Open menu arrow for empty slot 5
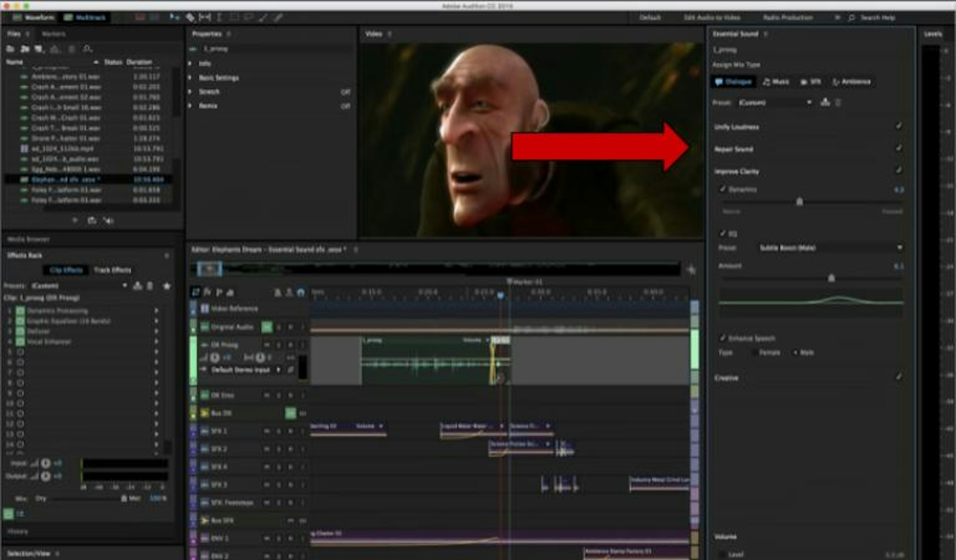Image resolution: width=956 pixels, height=560 pixels. [x=156, y=352]
